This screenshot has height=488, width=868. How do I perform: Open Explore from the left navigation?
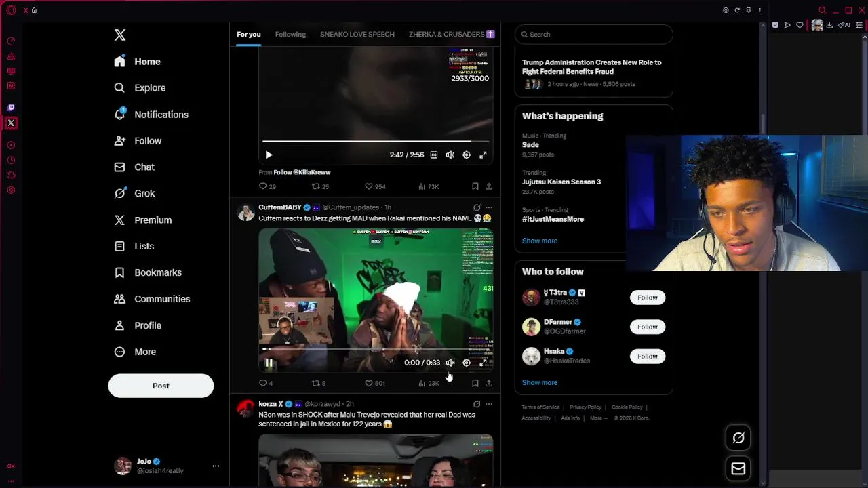(x=140, y=88)
